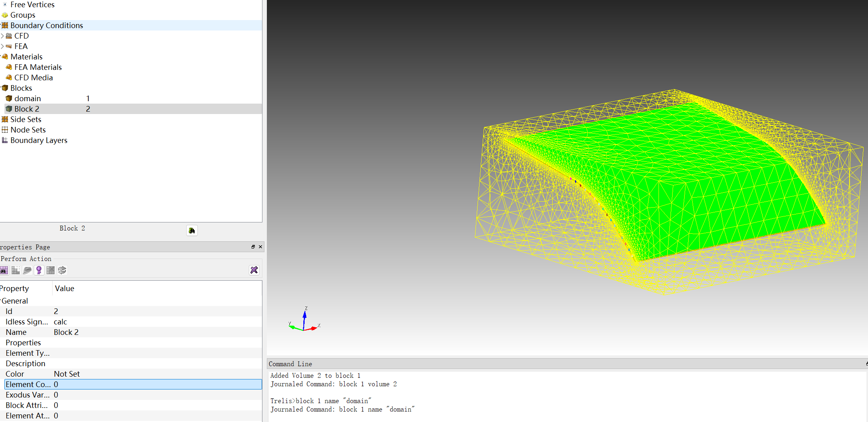Open FEA Materials in the tree
The image size is (868, 422).
pyautogui.click(x=38, y=67)
